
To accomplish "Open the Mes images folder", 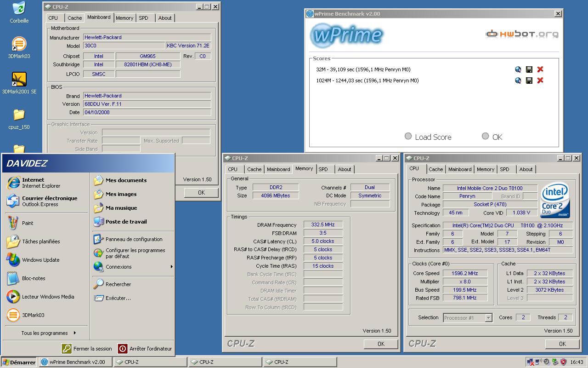I will [x=132, y=194].
